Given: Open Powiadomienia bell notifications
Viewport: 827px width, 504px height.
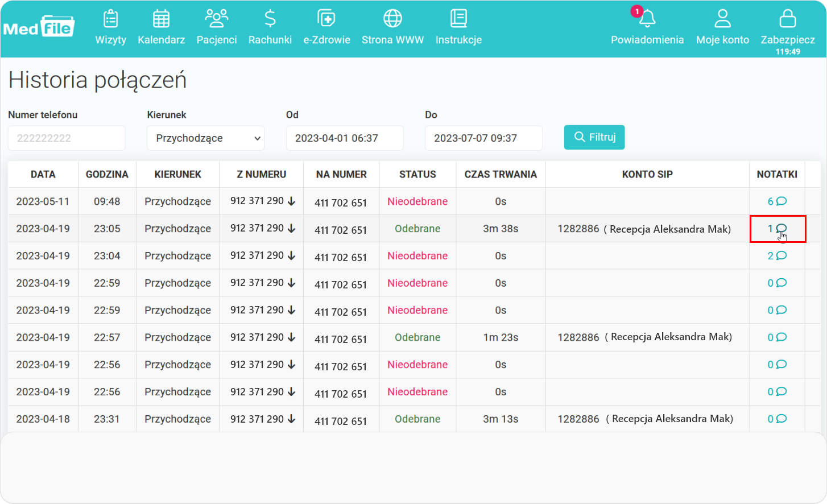Looking at the screenshot, I should (x=647, y=19).
